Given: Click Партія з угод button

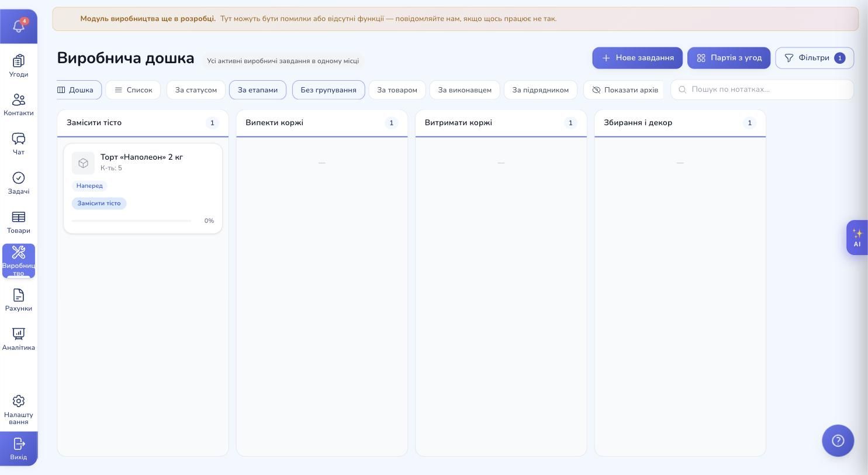Looking at the screenshot, I should 729,58.
